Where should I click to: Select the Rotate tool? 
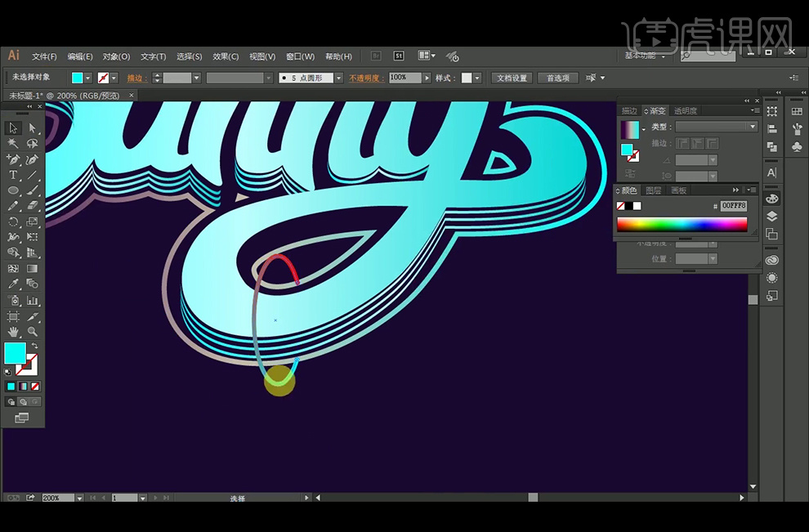(13, 222)
